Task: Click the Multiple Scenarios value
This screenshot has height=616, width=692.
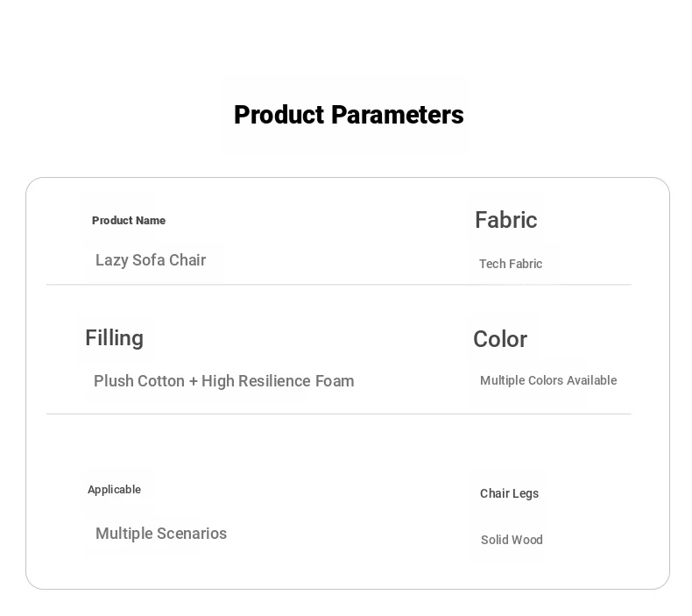Action: [x=161, y=534]
